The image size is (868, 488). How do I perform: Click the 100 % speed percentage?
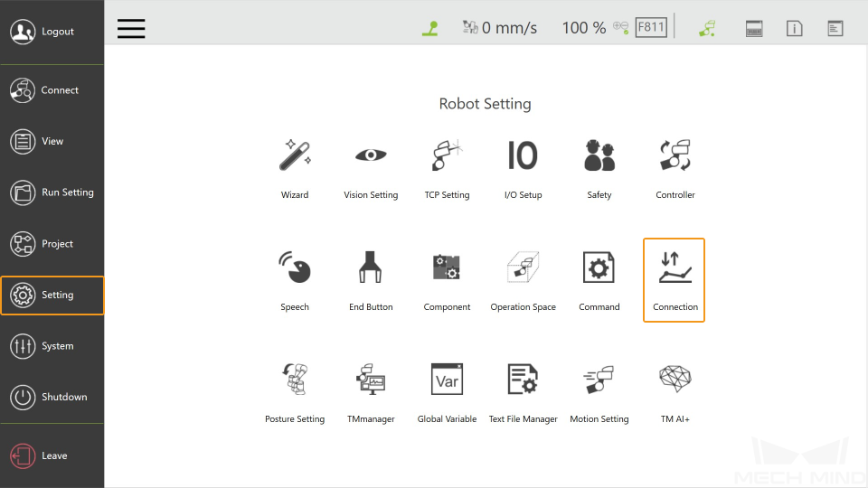pos(584,28)
